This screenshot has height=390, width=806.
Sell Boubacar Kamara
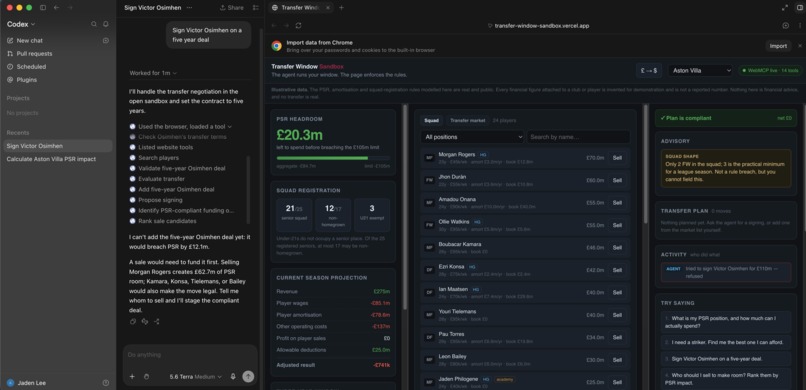click(617, 248)
